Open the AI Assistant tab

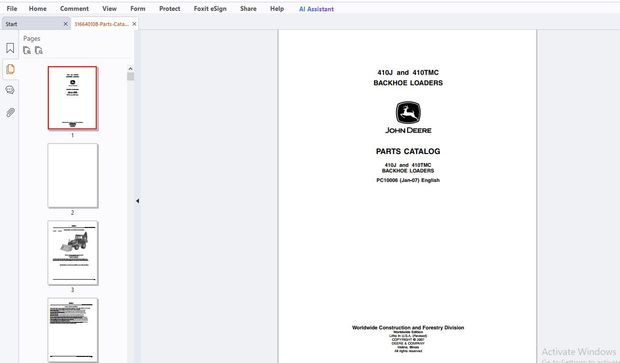point(316,9)
